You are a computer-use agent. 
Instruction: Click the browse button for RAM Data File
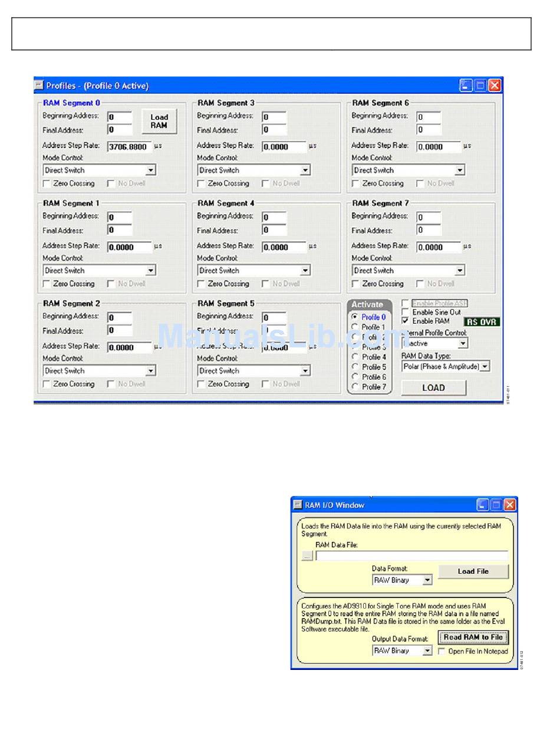click(307, 556)
